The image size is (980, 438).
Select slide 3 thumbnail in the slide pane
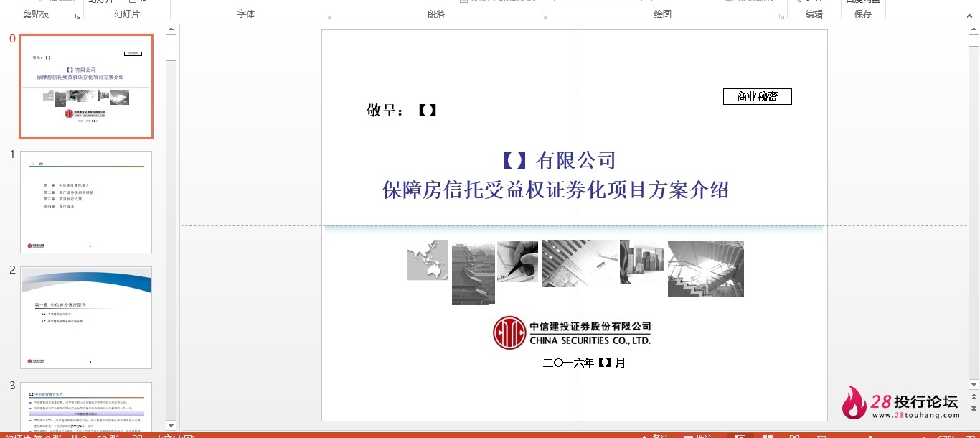pos(86,406)
